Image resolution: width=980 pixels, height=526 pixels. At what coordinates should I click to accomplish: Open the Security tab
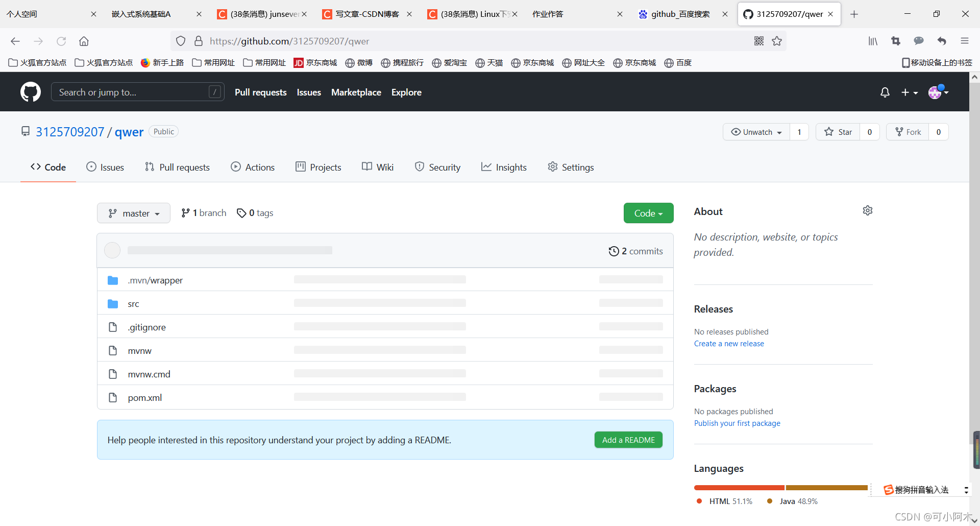[x=437, y=167]
